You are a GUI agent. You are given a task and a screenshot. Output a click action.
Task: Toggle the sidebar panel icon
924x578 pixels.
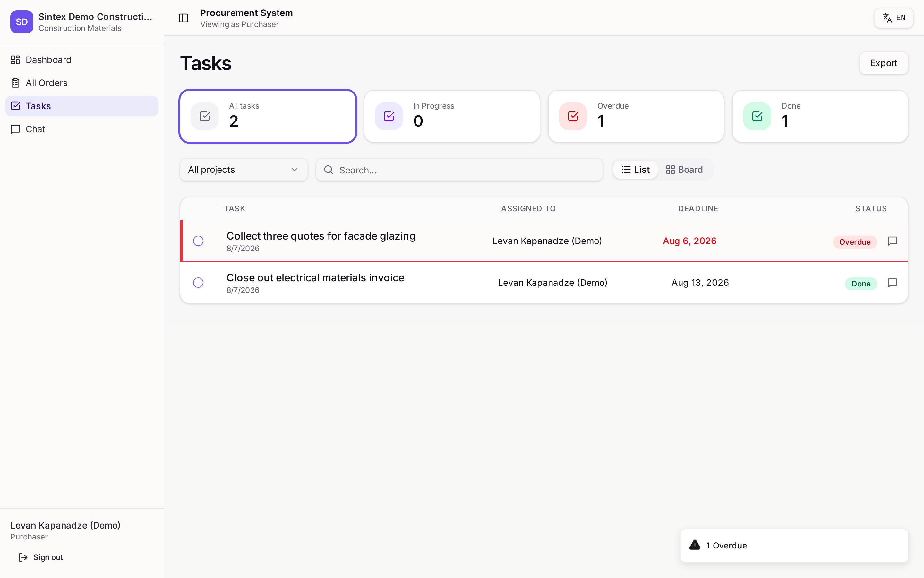point(183,18)
